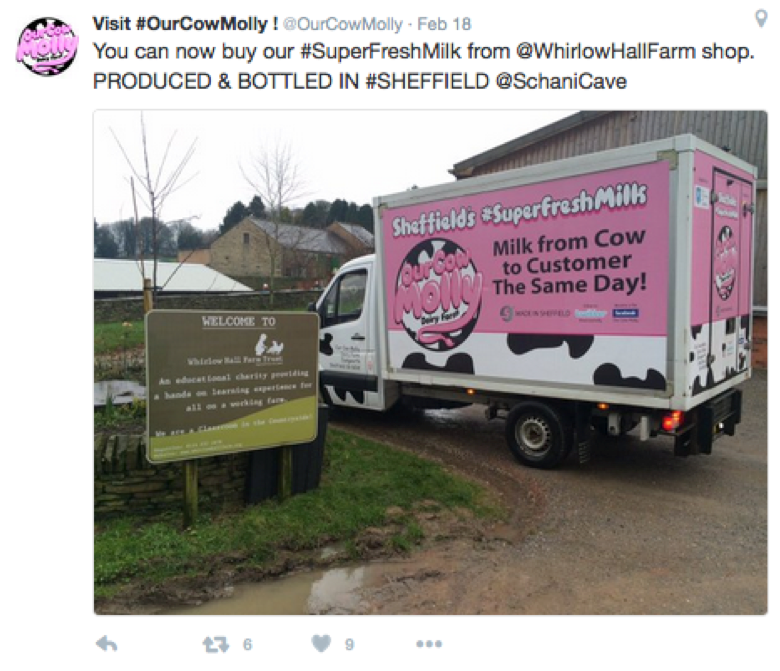Viewport: 780px width, 671px height.
Task: Click the retweet count 6
Action: (x=247, y=645)
